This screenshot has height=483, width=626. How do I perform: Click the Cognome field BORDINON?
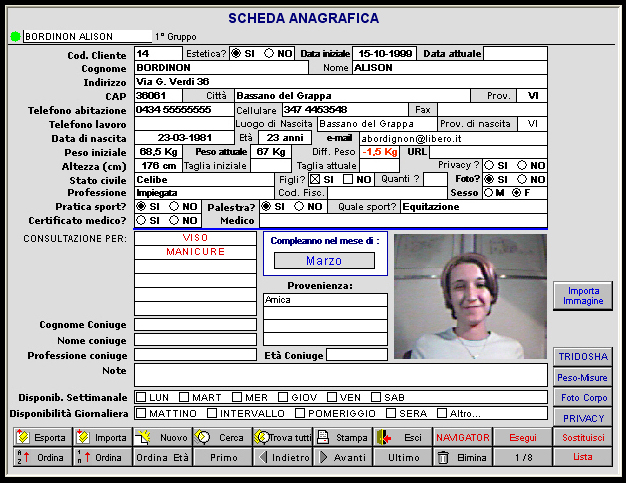221,67
